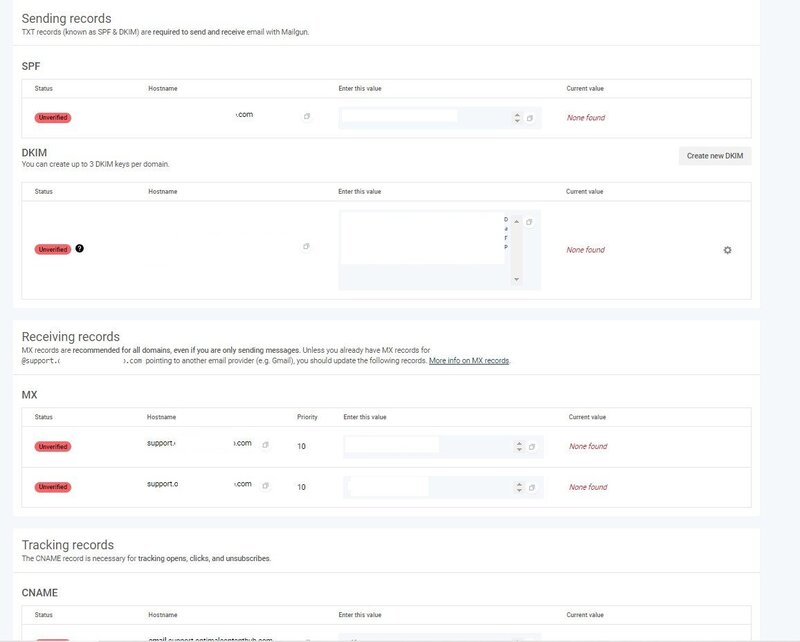Click the DKIM help question mark icon

80,249
